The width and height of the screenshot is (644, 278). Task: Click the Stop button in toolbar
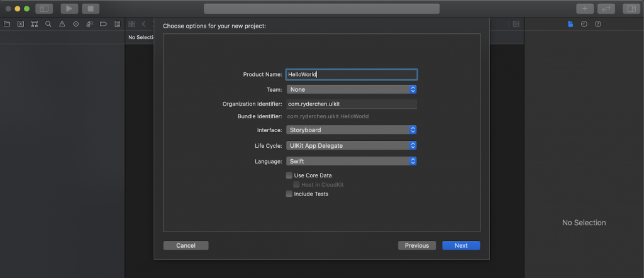tap(90, 9)
